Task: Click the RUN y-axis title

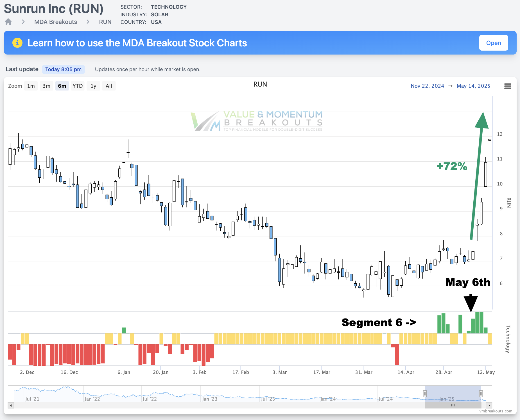Action: [x=508, y=203]
